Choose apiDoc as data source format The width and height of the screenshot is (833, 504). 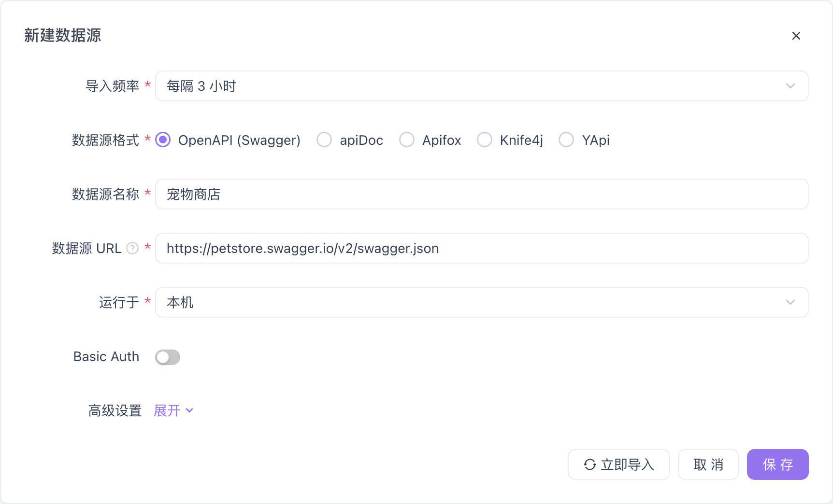(324, 140)
